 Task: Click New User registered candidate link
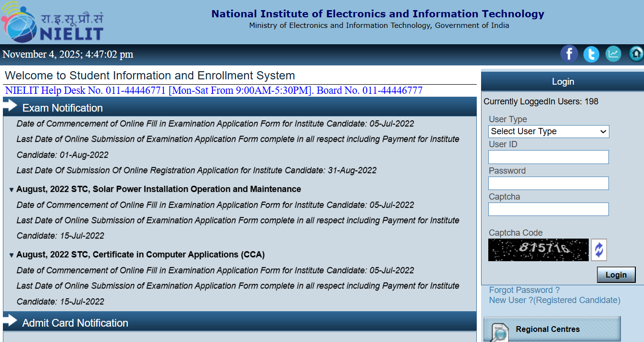554,300
